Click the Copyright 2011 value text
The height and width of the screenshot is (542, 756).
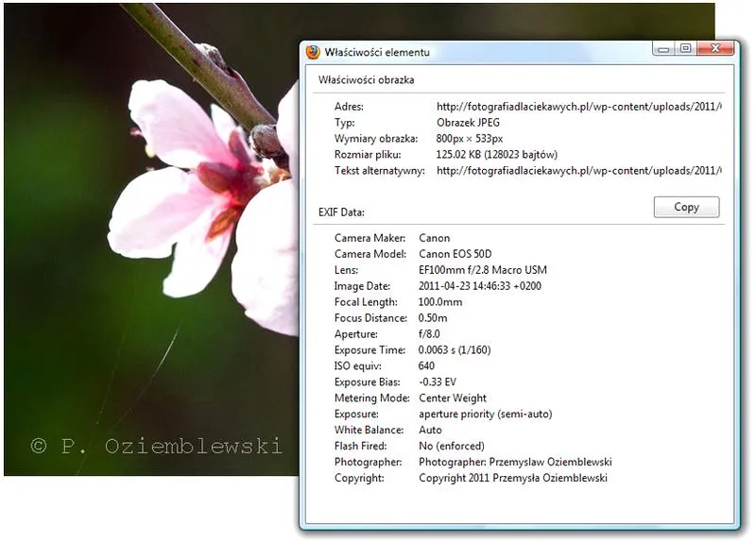point(513,478)
